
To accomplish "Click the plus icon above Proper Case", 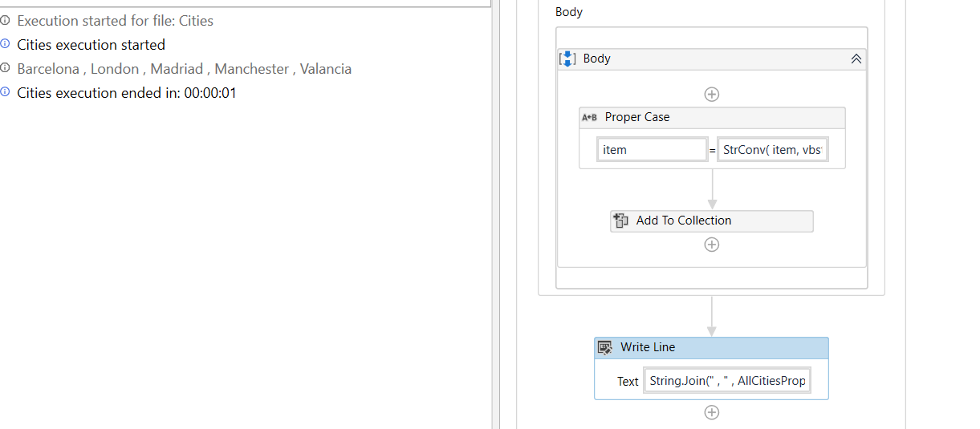I will click(x=711, y=94).
